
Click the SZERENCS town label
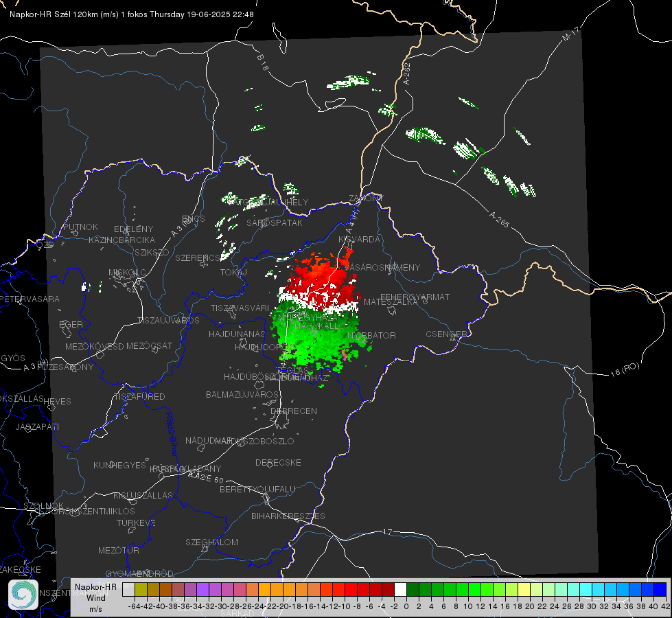coord(198,257)
